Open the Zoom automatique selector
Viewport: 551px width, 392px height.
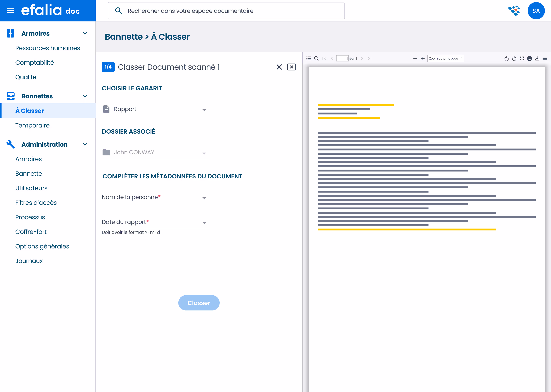point(445,58)
